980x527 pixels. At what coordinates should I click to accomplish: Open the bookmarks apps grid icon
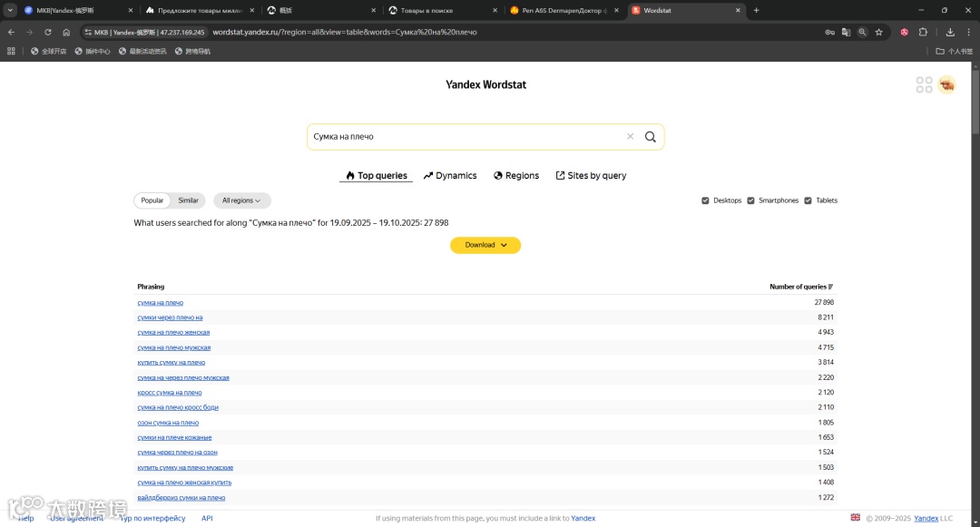click(x=11, y=51)
